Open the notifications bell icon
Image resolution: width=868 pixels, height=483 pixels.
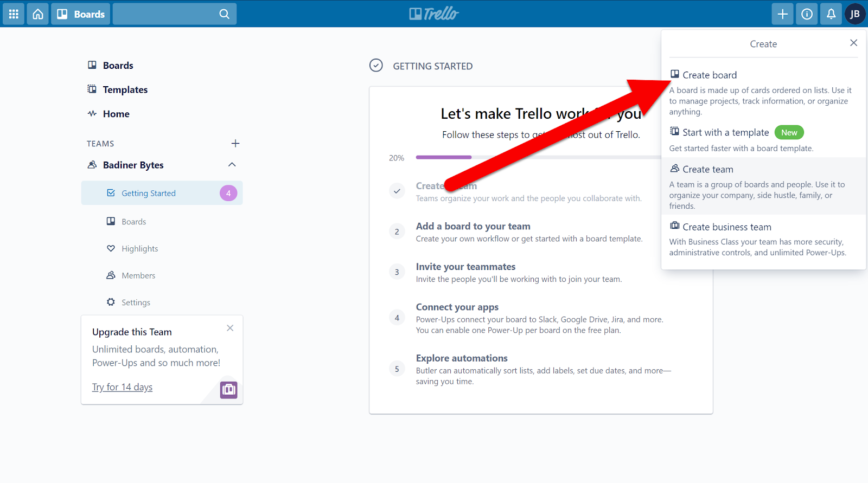831,14
